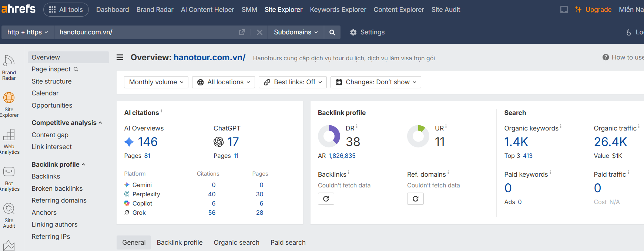Switch to the General tab
644x251 pixels.
(x=134, y=242)
